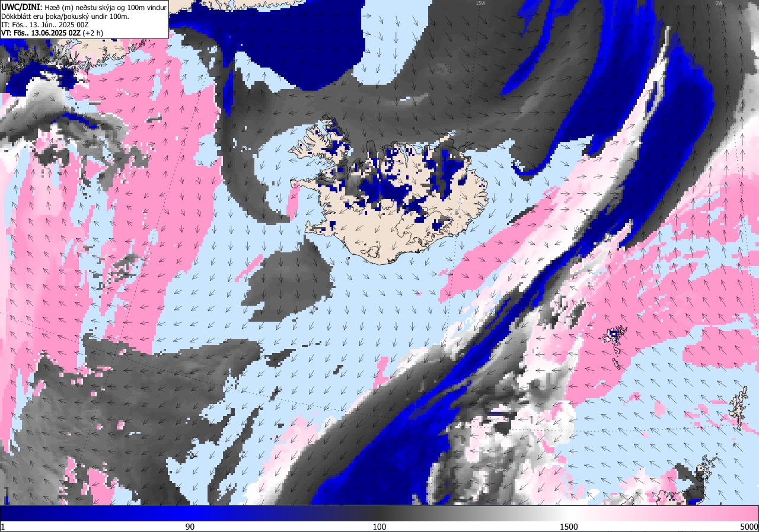Image resolution: width=759 pixels, height=532 pixels.
Task: Click the 'IT: Fös.. 13. Jún.. 2025 00Z' line
Action: point(44,25)
